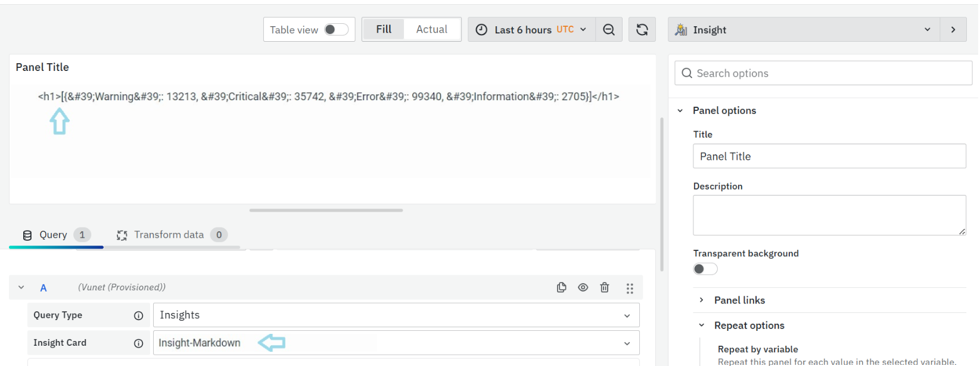Duplicate query A using copy icon

pos(561,287)
